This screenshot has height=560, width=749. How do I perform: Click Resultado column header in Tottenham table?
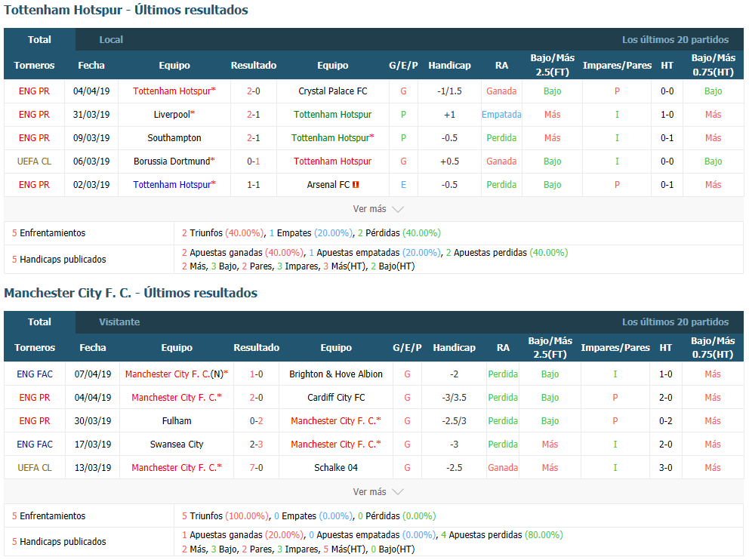(x=253, y=66)
